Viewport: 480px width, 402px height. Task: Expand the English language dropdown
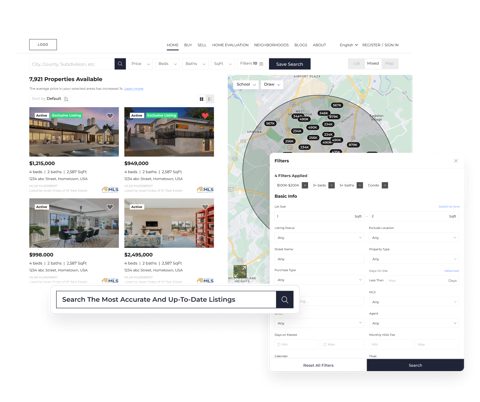349,45
